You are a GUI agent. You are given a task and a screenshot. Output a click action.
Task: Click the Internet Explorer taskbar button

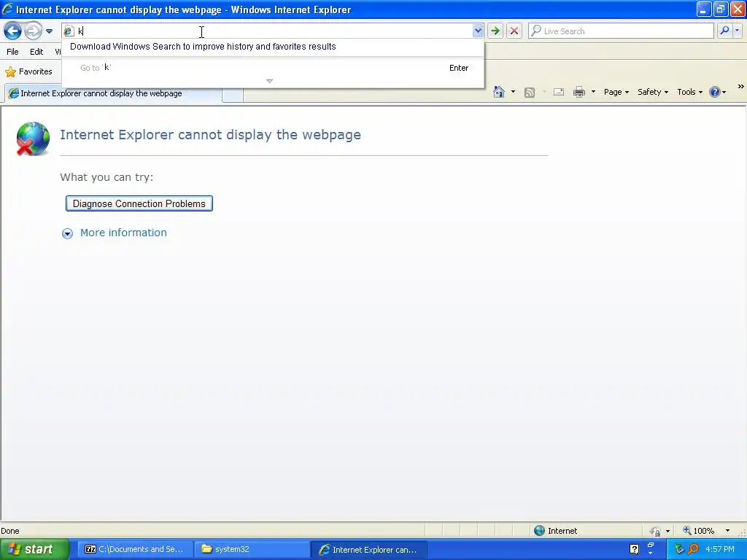coord(368,549)
